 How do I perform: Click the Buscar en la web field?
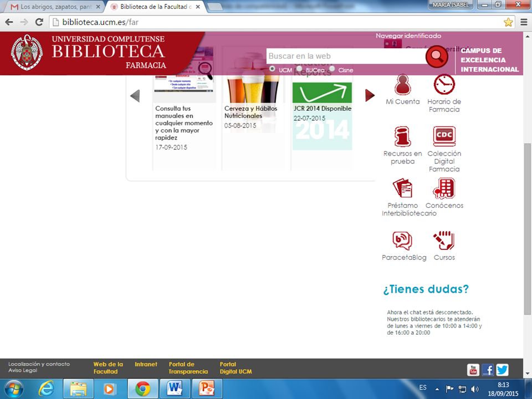[346, 56]
